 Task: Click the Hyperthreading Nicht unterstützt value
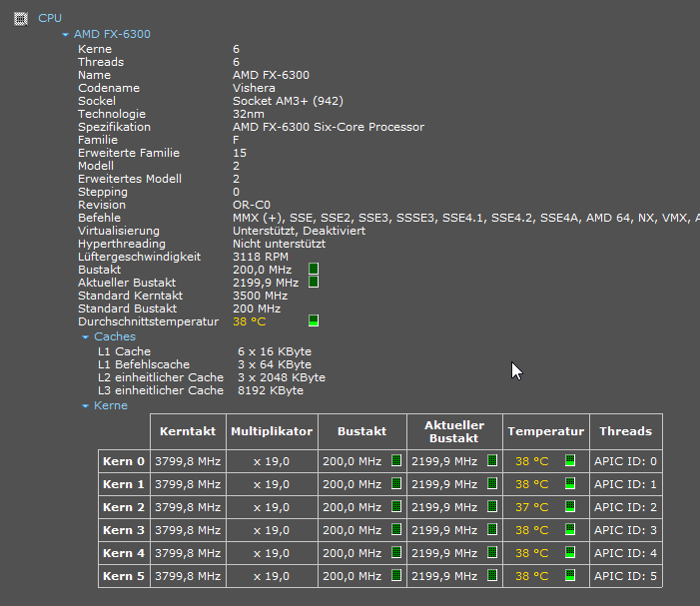[279, 244]
